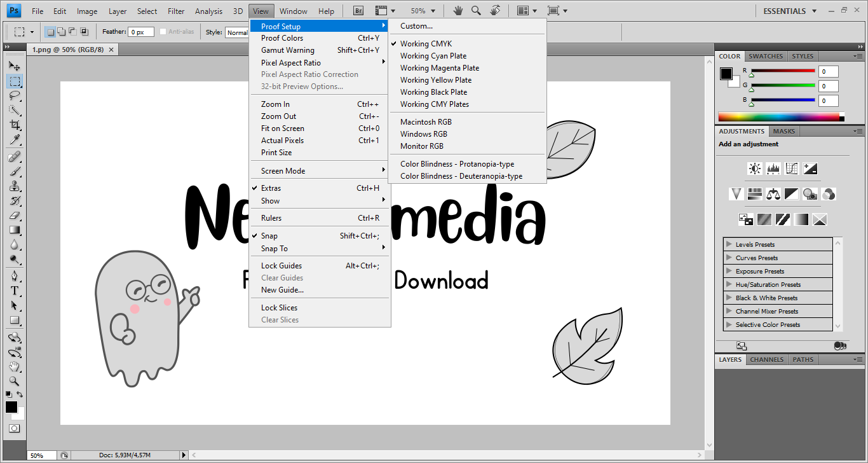This screenshot has height=463, width=868.
Task: Click the color spectrum ramp bar
Action: click(778, 117)
